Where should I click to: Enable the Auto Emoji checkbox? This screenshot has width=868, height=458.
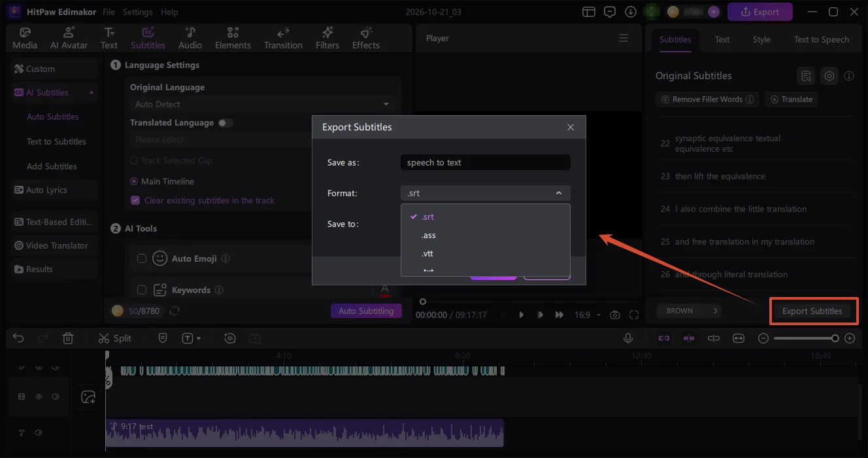tap(141, 258)
